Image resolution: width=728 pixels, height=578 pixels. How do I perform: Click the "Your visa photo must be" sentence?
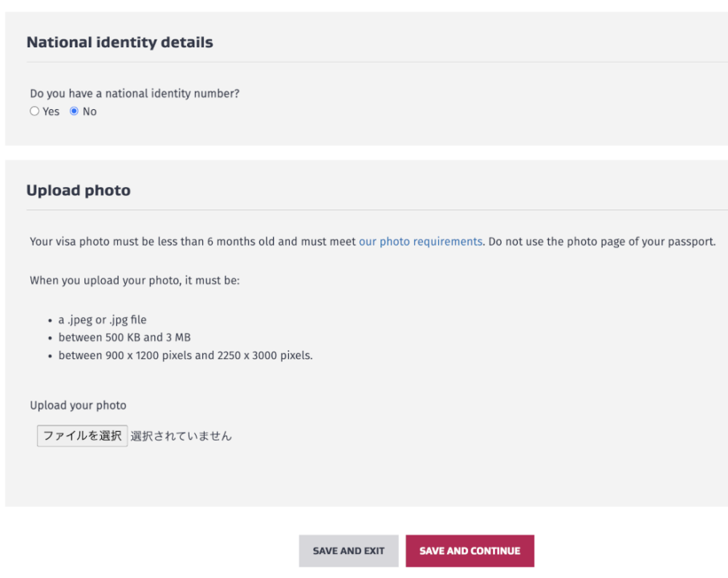coord(193,242)
